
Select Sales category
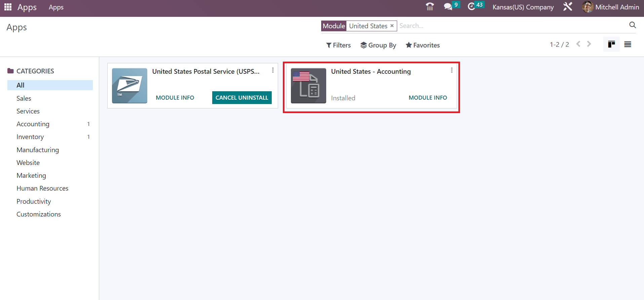point(50,98)
